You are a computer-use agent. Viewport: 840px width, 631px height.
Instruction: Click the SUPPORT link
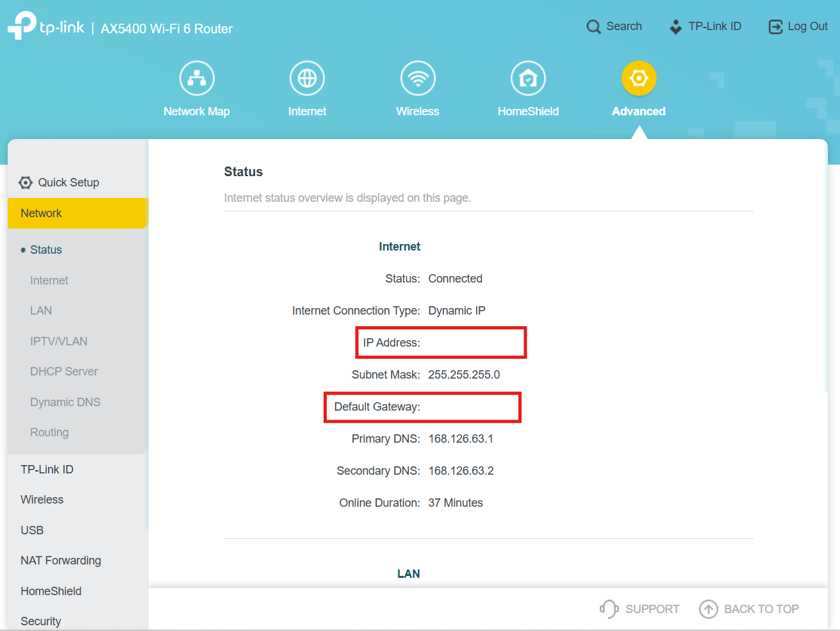pos(639,609)
